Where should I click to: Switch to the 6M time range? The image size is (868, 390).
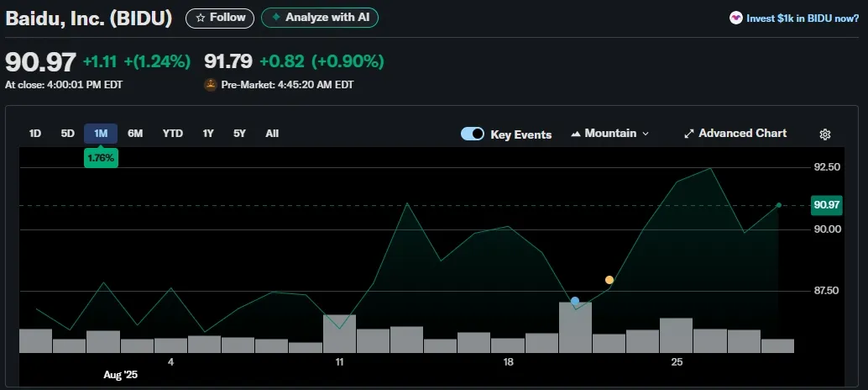pyautogui.click(x=135, y=134)
